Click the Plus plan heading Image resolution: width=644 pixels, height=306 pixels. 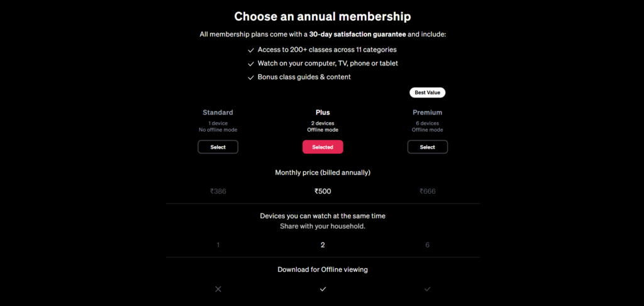pos(323,112)
